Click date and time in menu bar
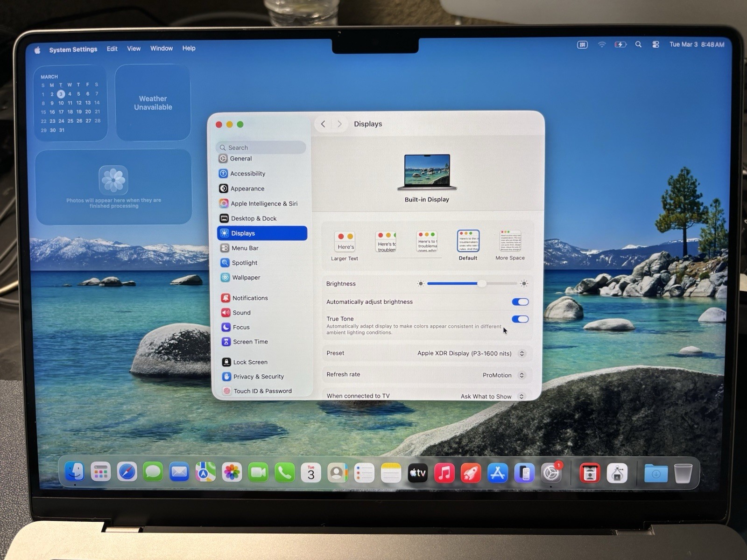747x560 pixels. (x=697, y=44)
